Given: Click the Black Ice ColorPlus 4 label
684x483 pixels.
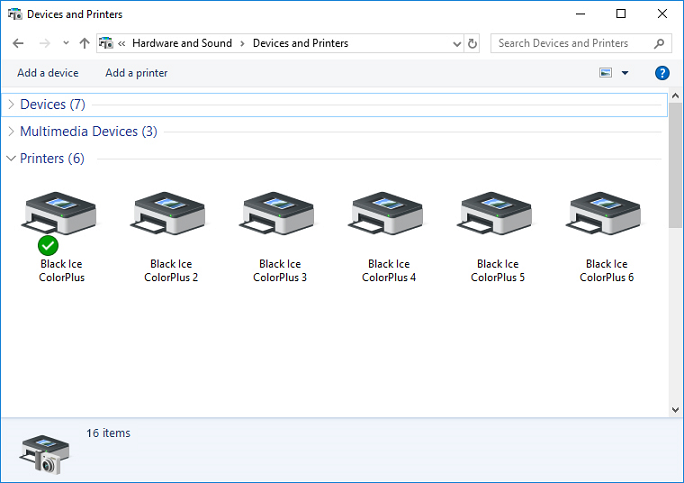Looking at the screenshot, I should [389, 271].
